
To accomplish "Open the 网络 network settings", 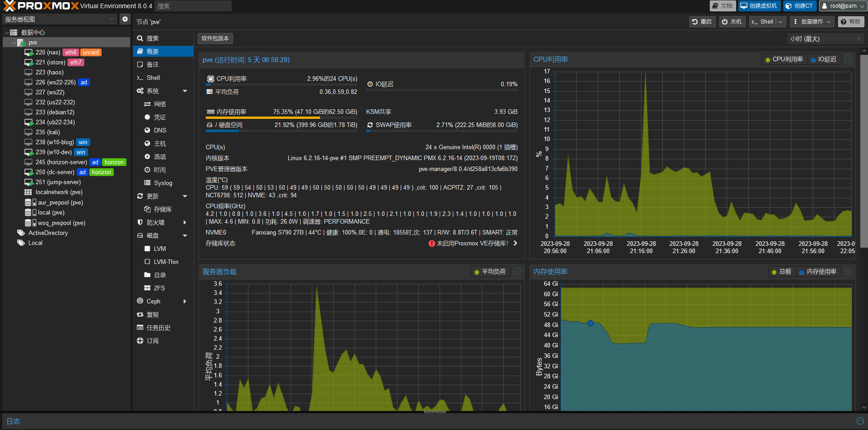I will click(163, 104).
